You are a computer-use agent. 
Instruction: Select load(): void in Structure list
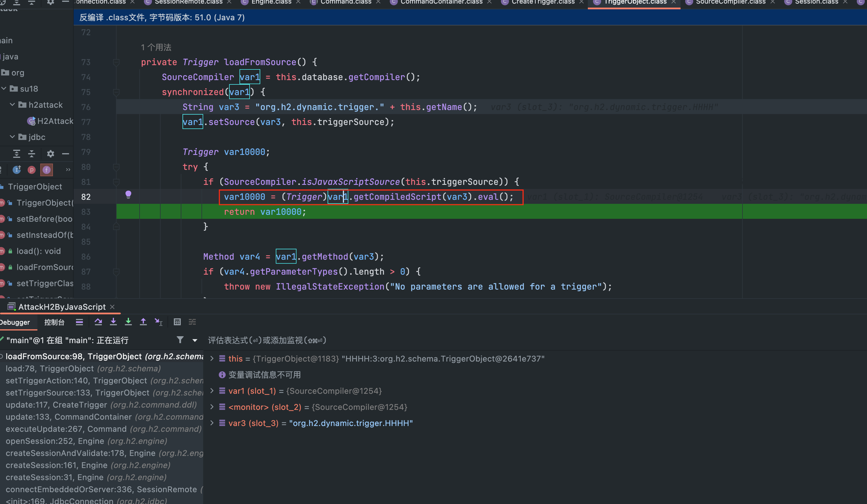(39, 251)
